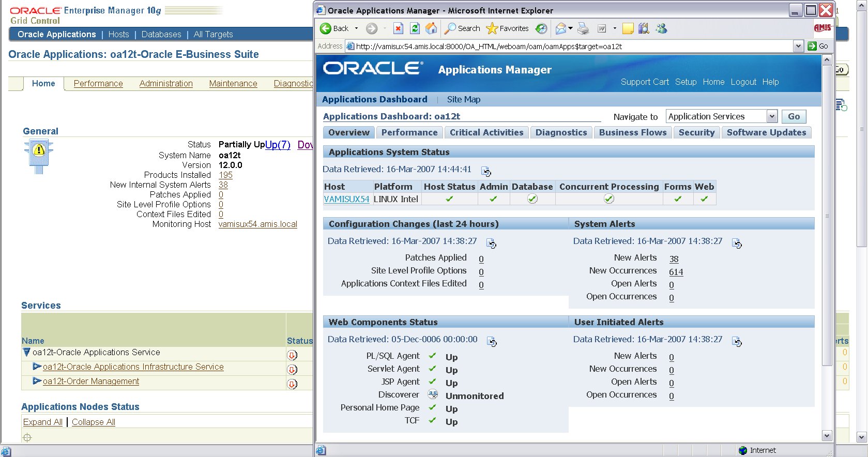Open the Back button history dropdown arrow
Screen dimensions: 868x457
pos(356,28)
